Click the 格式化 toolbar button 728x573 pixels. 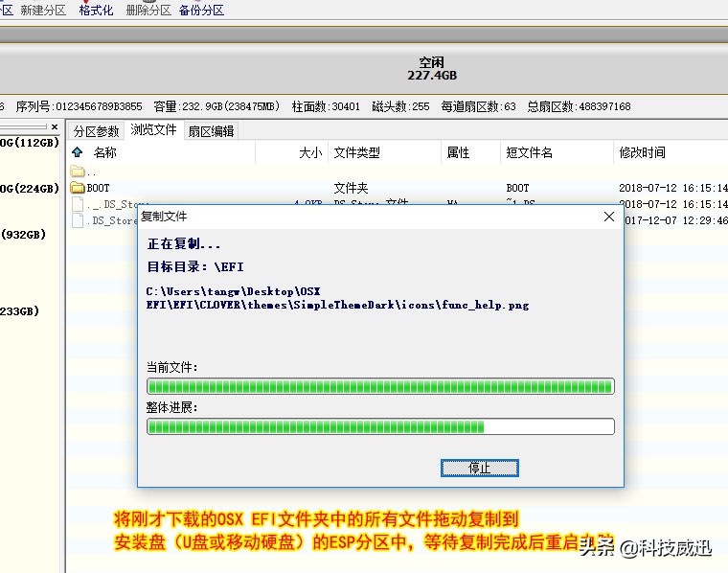tap(96, 10)
